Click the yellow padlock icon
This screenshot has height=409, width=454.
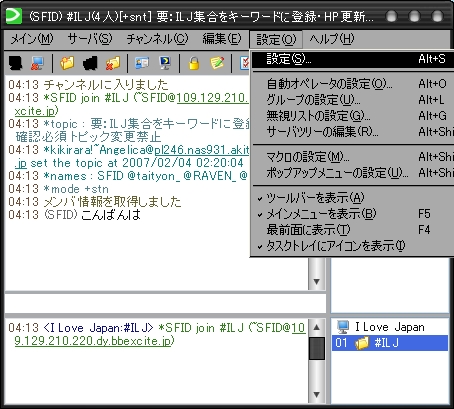click(x=194, y=63)
